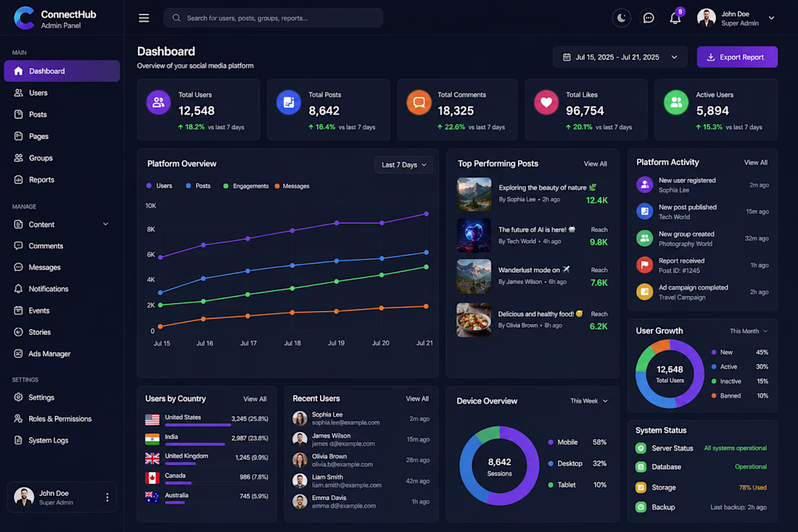Click View All in Recent Users

417,399
